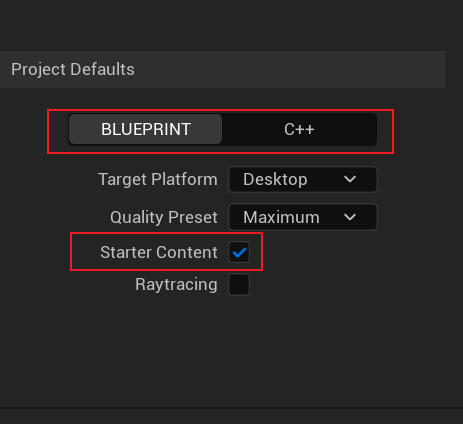Click the Maximum value text

click(x=281, y=217)
